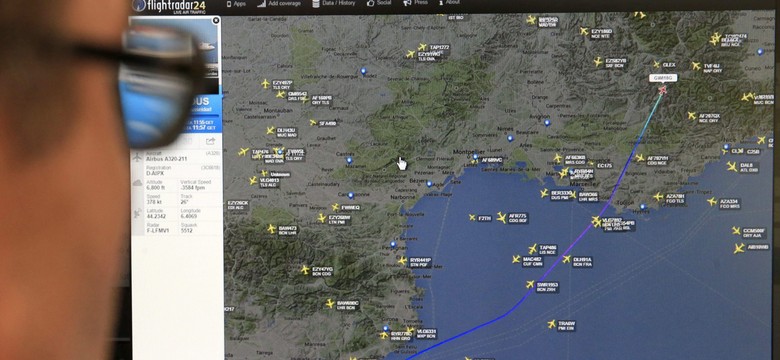This screenshot has height=360, width=780.
Task: Click the blue airport marker at Carcassonne
Action: [x=351, y=195]
